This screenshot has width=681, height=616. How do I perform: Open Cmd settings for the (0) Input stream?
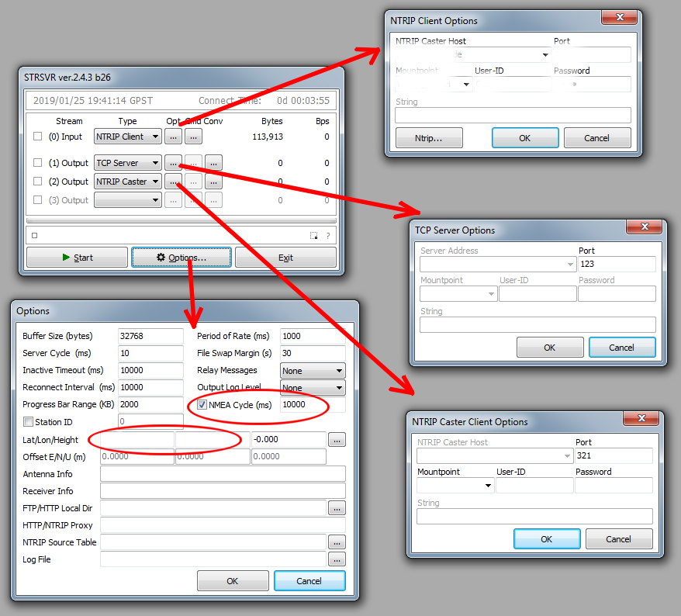(x=194, y=137)
